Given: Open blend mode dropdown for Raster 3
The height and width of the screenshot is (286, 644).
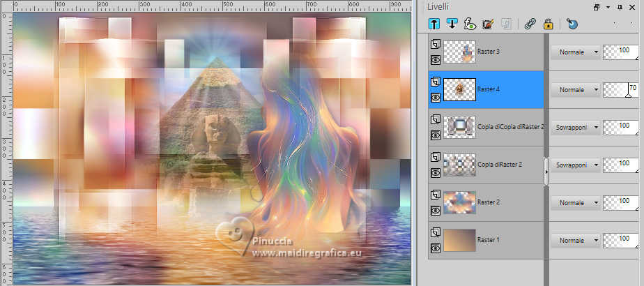Looking at the screenshot, I should 576,52.
